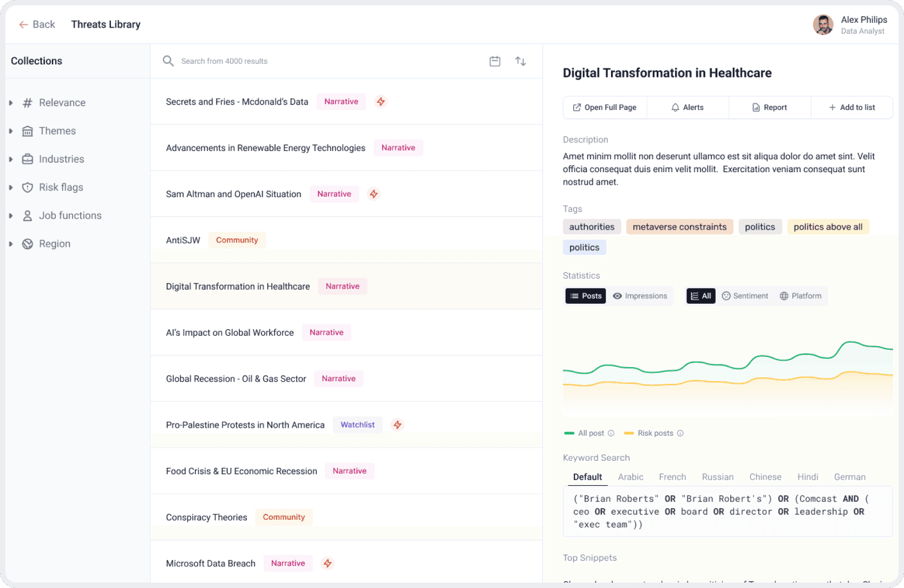Expand the Industries collection
The width and height of the screenshot is (904, 588).
[11, 159]
